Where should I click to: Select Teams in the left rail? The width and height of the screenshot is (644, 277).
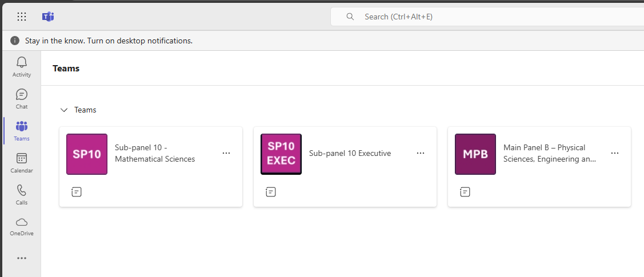[22, 130]
